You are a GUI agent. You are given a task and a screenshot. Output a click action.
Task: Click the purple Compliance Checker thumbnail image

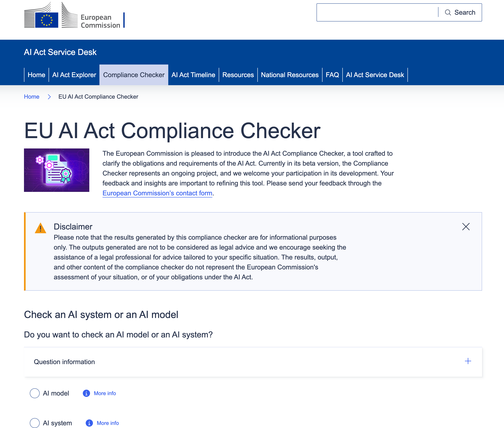click(x=56, y=170)
